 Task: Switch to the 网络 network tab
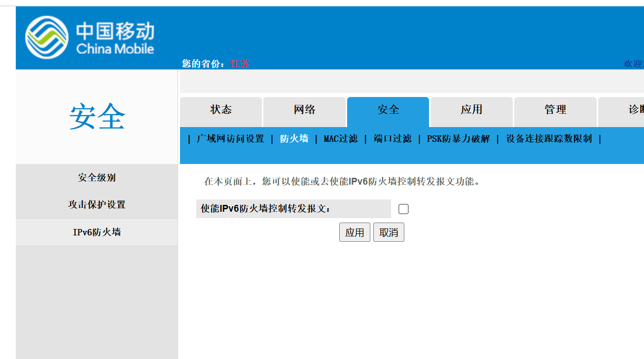coord(304,110)
